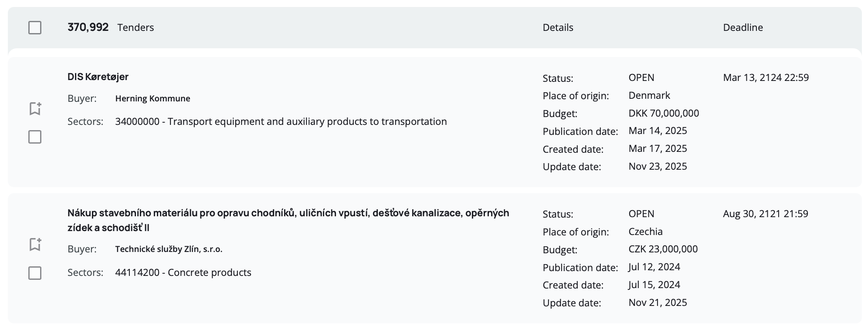This screenshot has width=868, height=329.
Task: Select sector 34000000 Transport equipment
Action: 281,121
